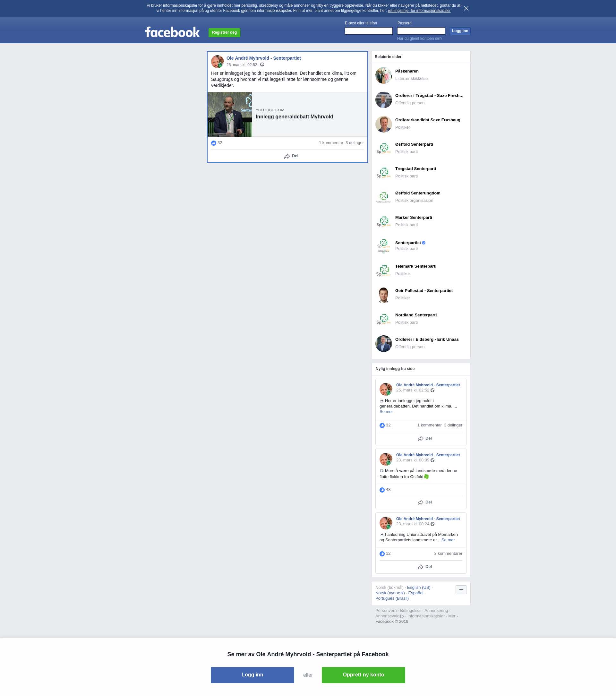Image resolution: width=616 pixels, height=696 pixels.
Task: Switch language to English (US)
Action: coord(418,587)
